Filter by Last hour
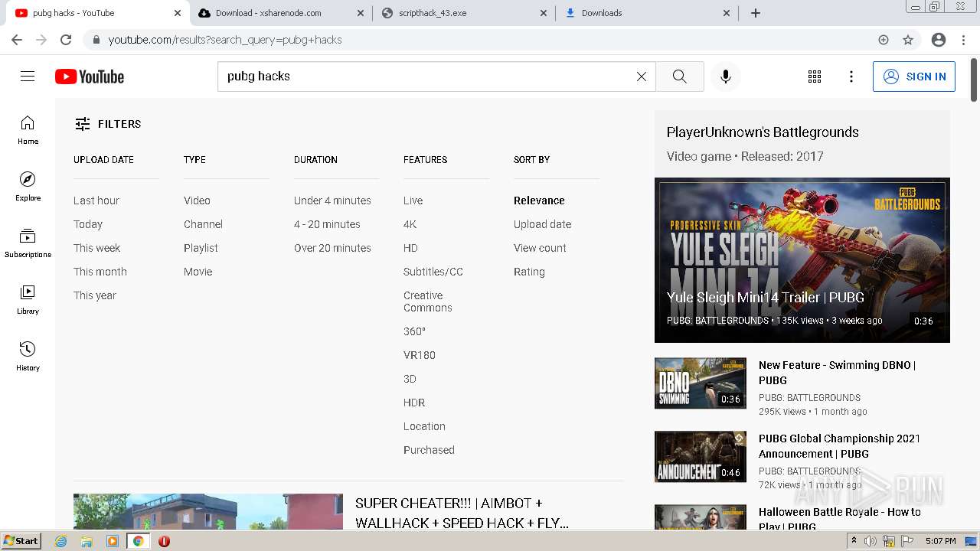 (96, 201)
